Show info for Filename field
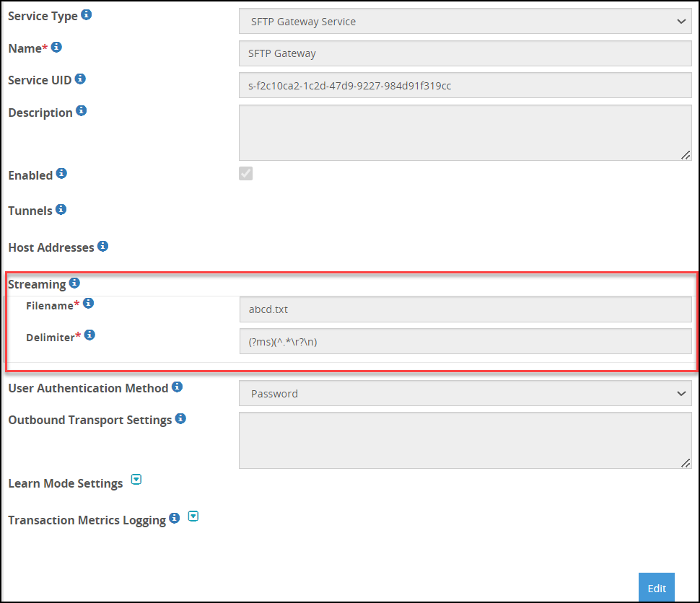The width and height of the screenshot is (700, 603). [x=88, y=304]
